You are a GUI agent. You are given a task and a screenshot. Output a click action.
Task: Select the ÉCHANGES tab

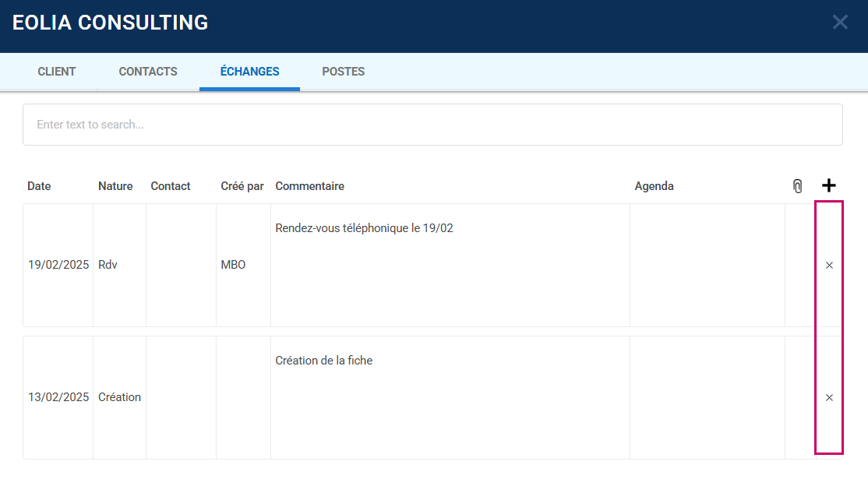[x=249, y=72]
